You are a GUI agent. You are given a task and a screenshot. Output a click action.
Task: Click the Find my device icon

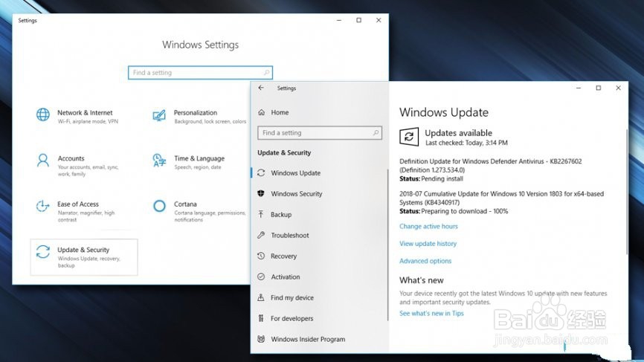tap(261, 297)
